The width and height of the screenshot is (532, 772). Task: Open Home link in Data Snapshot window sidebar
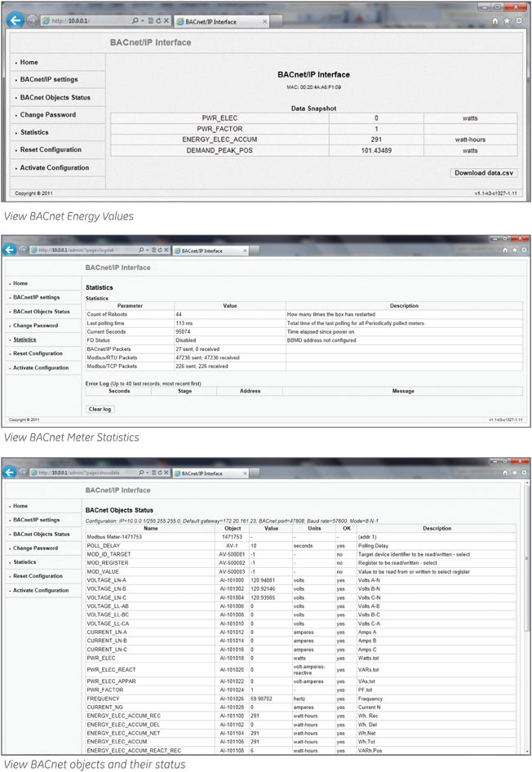pos(29,62)
